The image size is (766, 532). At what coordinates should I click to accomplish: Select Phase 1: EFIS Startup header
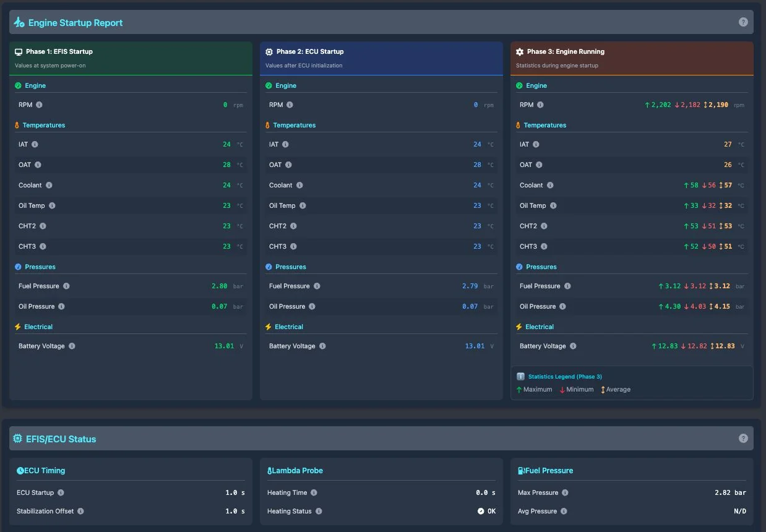pos(59,52)
